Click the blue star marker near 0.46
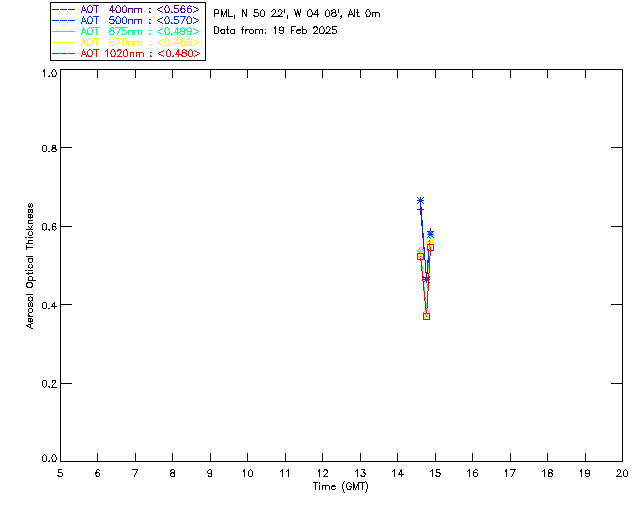The image size is (640, 512). pos(427,279)
